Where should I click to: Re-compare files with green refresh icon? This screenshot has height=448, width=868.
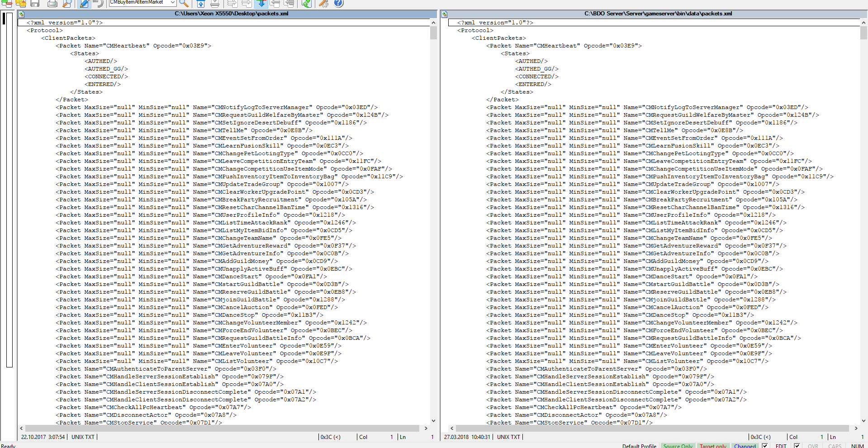pos(307,4)
